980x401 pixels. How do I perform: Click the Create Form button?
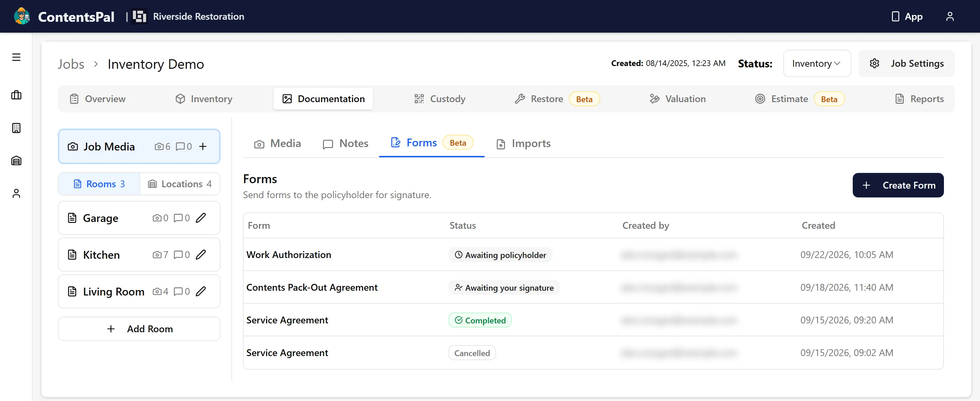(898, 185)
